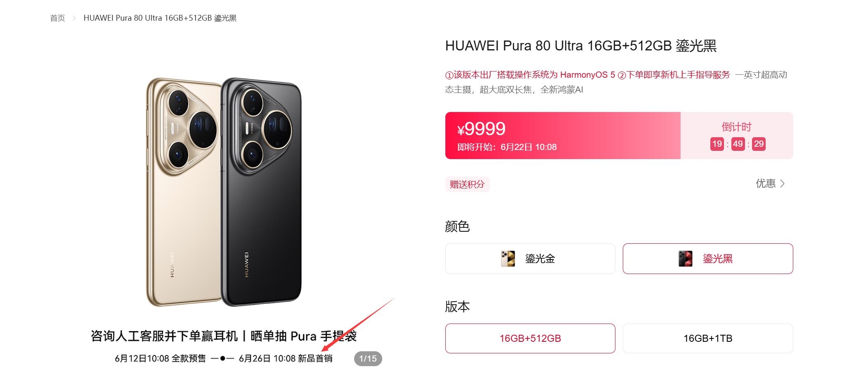
Task: Go to 首页 breadcrumb link
Action: [x=57, y=18]
